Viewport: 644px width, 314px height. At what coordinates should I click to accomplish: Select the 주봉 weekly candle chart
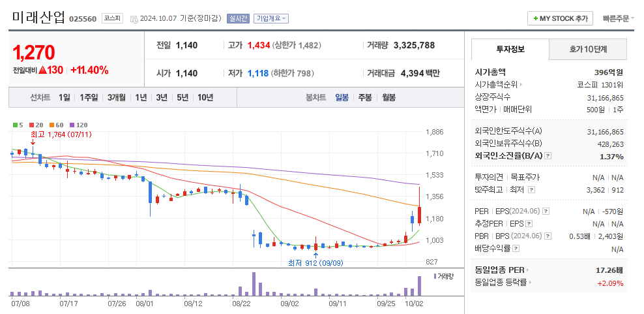(365, 97)
